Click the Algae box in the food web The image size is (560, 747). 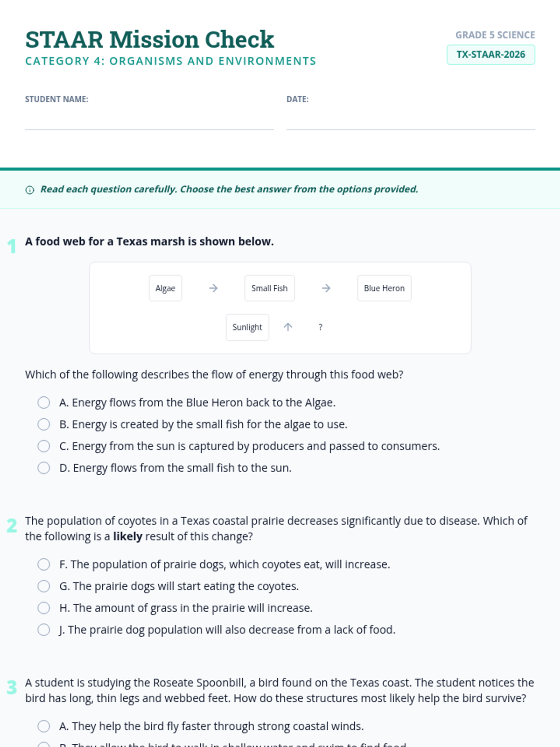[165, 289]
